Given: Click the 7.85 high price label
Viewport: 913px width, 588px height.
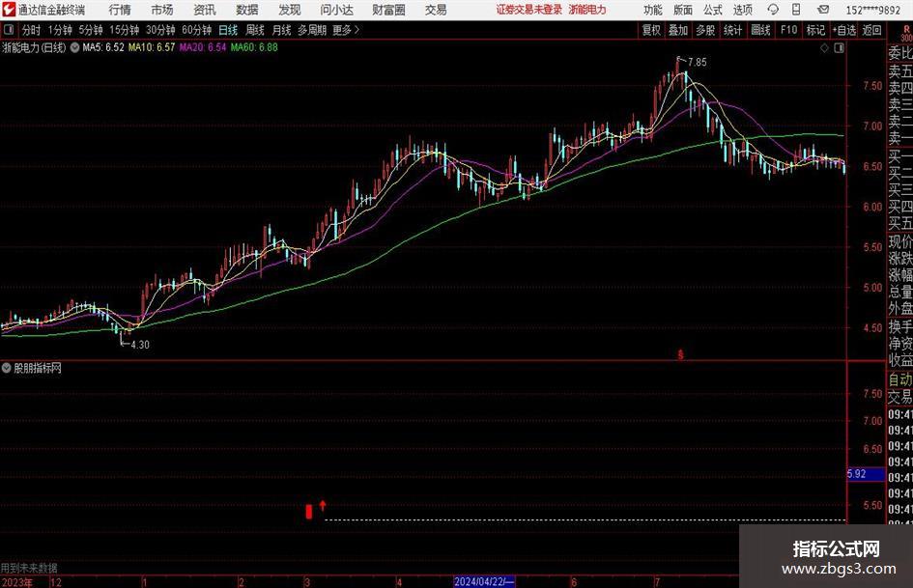Looking at the screenshot, I should tap(697, 62).
